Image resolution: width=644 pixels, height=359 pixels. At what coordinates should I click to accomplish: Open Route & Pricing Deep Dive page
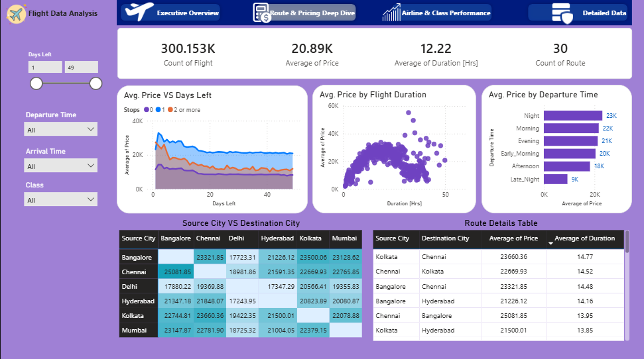(304, 13)
